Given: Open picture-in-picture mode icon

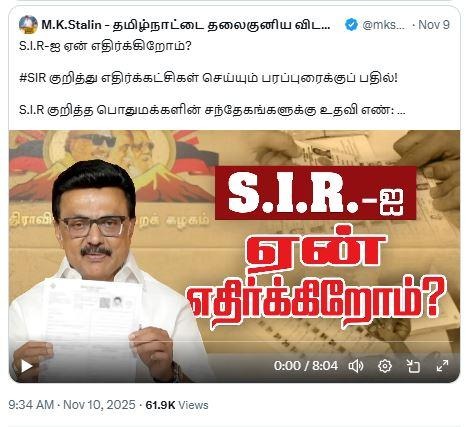Looking at the screenshot, I should 413,366.
